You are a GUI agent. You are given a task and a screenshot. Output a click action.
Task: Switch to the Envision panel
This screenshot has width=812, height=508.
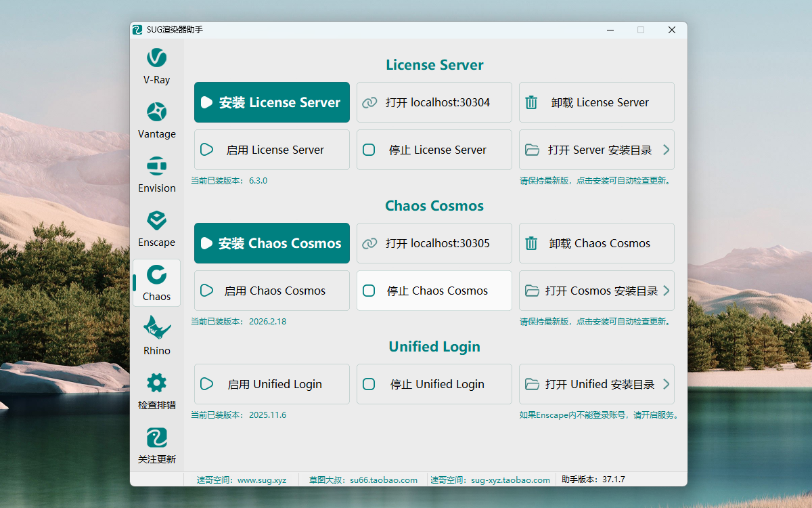point(156,175)
